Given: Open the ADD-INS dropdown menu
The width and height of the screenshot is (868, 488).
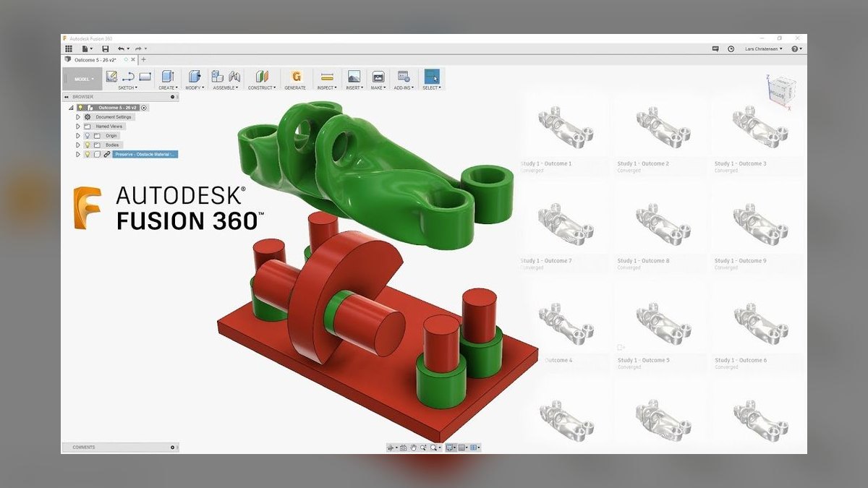Looking at the screenshot, I should tap(404, 87).
